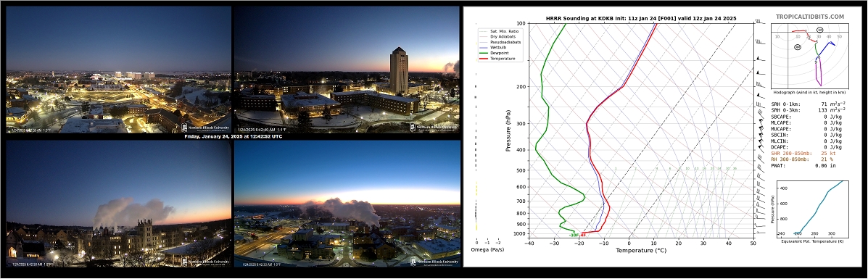Click the NIU logo on bottom-right webcam
The image size is (868, 279).
point(434,262)
